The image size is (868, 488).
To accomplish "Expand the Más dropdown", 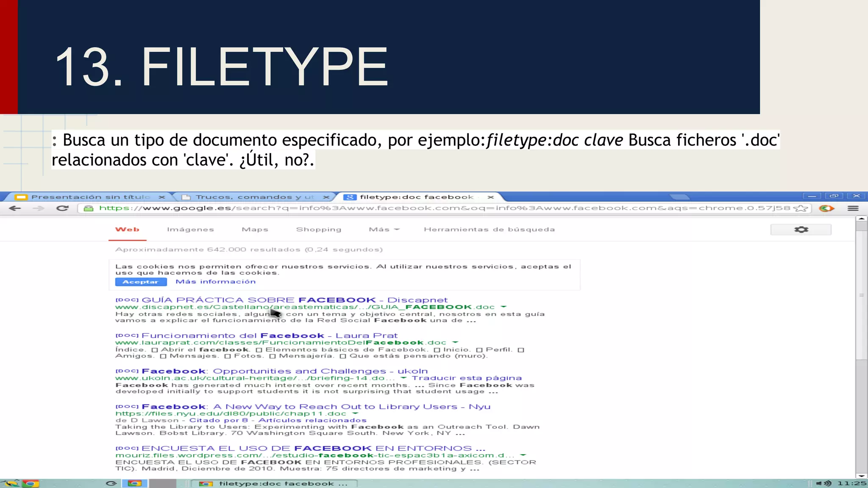I will (x=384, y=229).
